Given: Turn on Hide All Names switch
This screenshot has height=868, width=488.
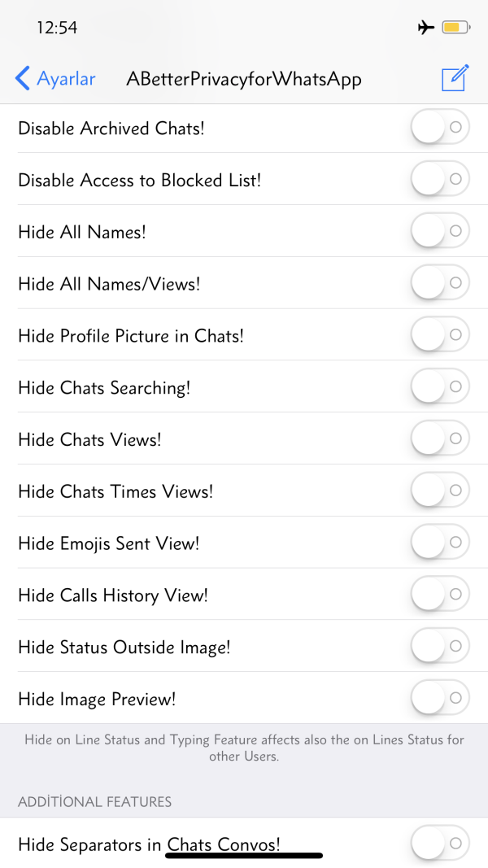Looking at the screenshot, I should point(440,231).
